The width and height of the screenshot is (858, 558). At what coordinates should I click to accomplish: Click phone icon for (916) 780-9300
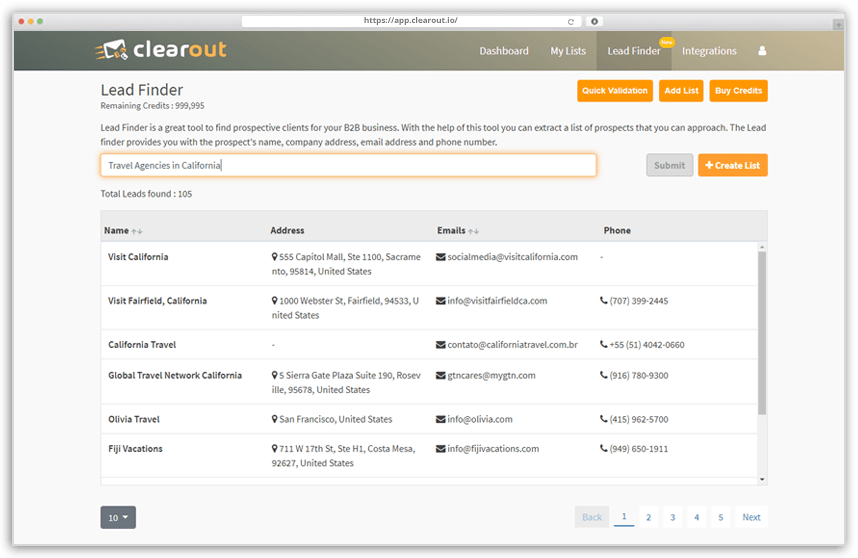[604, 375]
